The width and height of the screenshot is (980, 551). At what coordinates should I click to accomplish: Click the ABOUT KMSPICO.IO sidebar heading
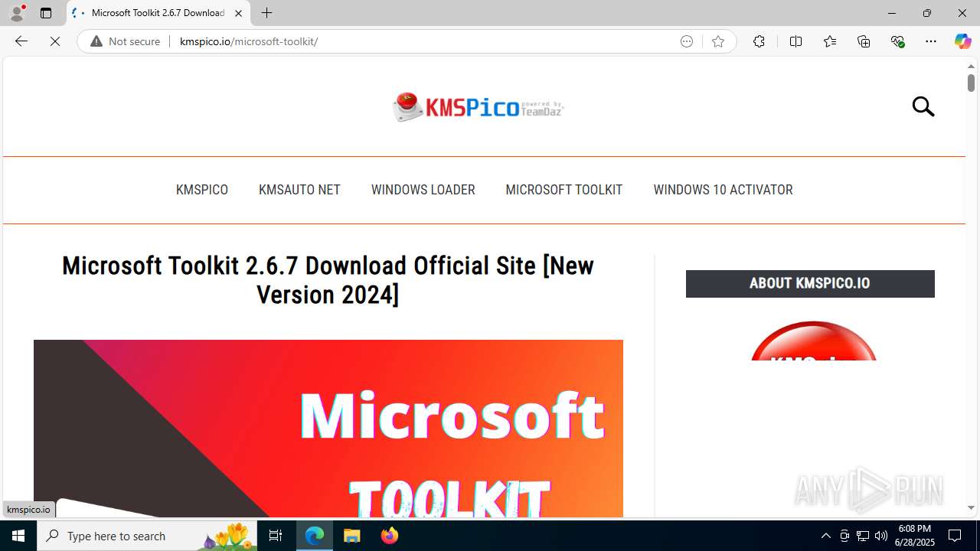click(x=810, y=284)
